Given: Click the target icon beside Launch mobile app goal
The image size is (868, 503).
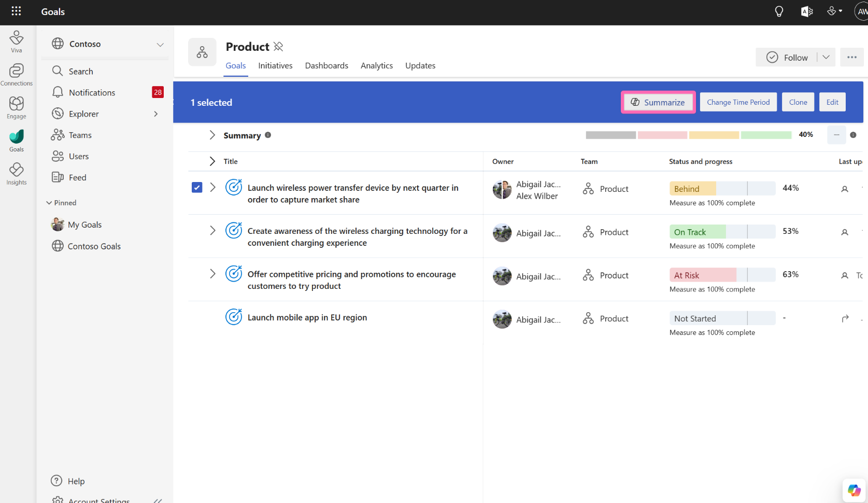Looking at the screenshot, I should click(x=234, y=317).
